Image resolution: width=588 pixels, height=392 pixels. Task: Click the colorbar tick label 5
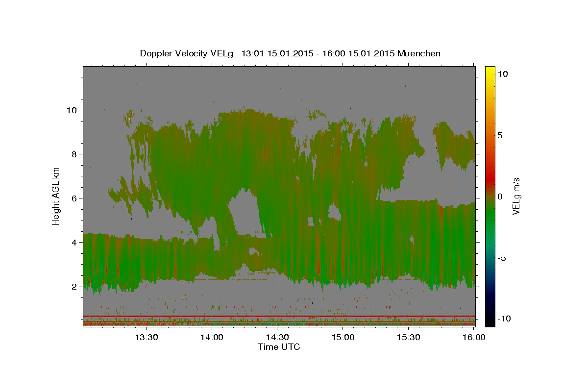(x=500, y=135)
